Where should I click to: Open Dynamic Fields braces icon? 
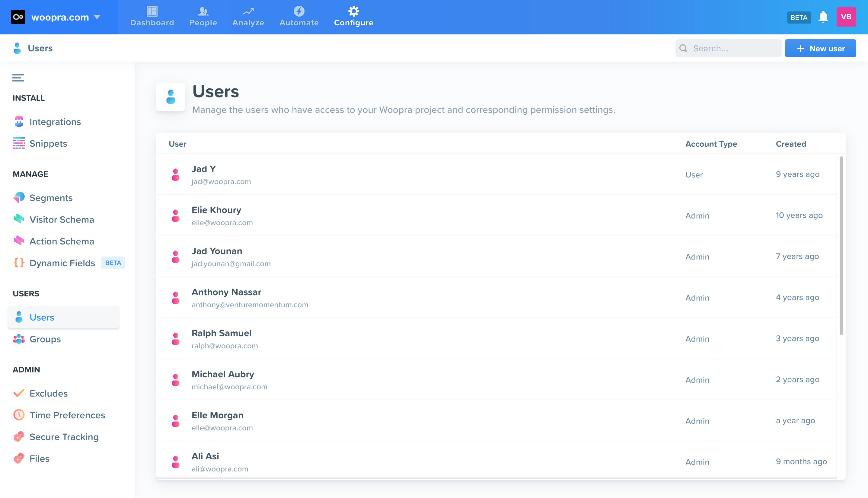(19, 263)
